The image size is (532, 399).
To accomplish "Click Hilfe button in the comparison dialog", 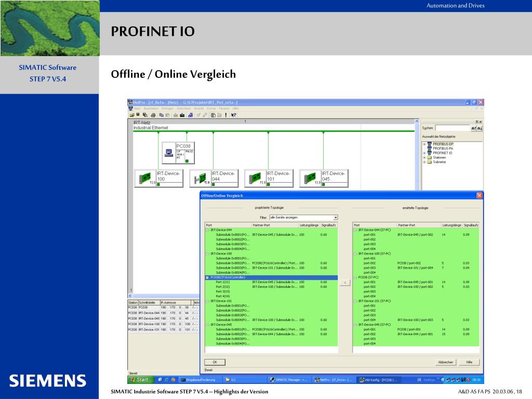I will pos(469,362).
